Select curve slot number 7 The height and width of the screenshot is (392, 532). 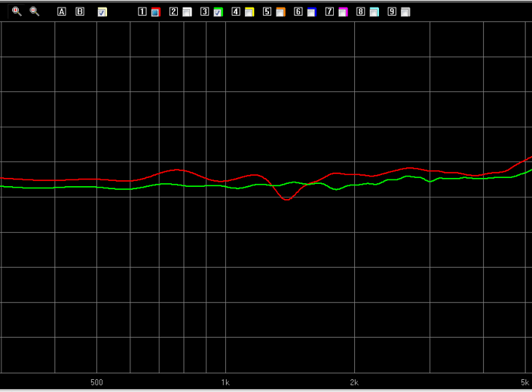[x=329, y=12]
